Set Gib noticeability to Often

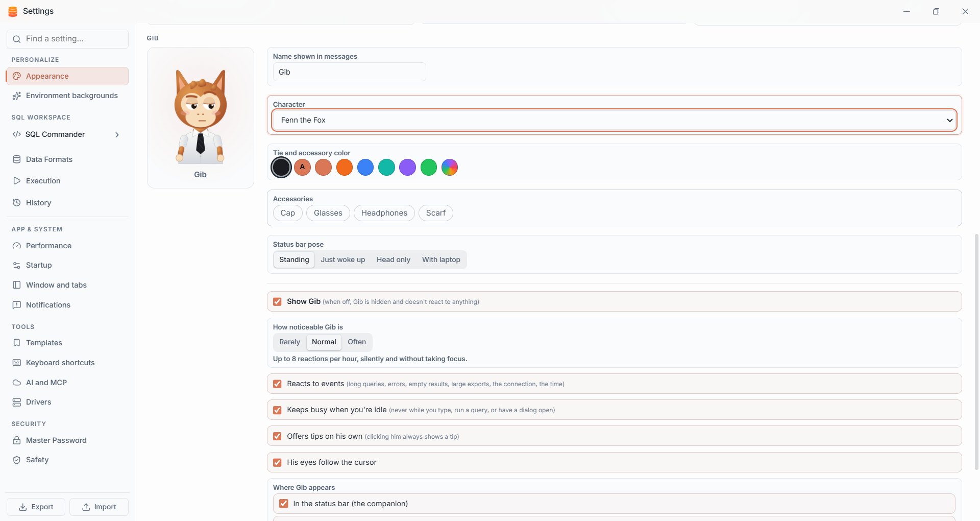pyautogui.click(x=357, y=342)
